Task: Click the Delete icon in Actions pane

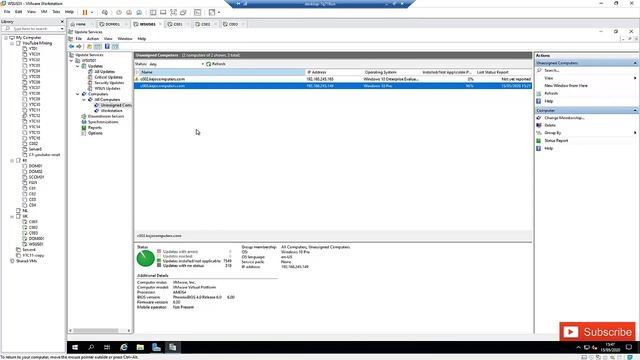Action: (x=539, y=125)
